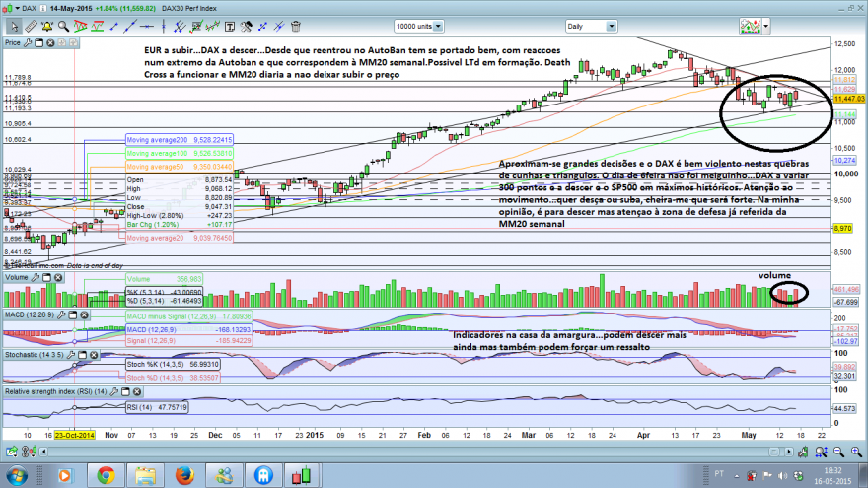Click the zoom reset magnifier with arrows
The image size is (868, 488).
pyautogui.click(x=821, y=453)
